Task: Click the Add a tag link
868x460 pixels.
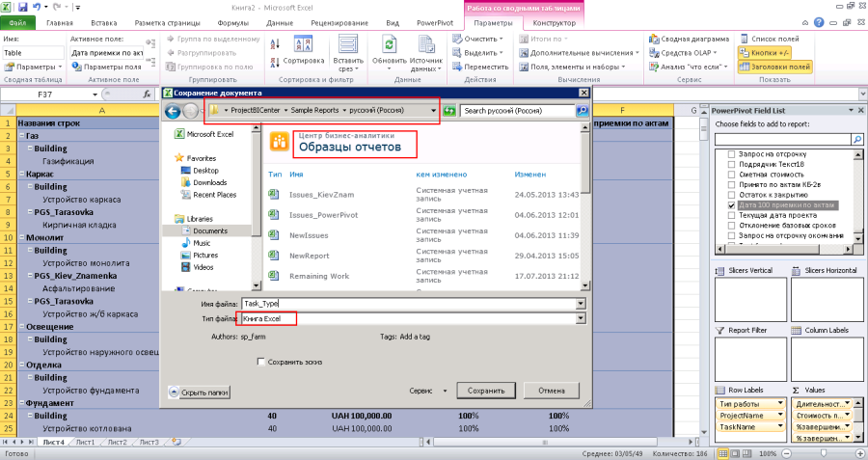Action: pyautogui.click(x=415, y=337)
